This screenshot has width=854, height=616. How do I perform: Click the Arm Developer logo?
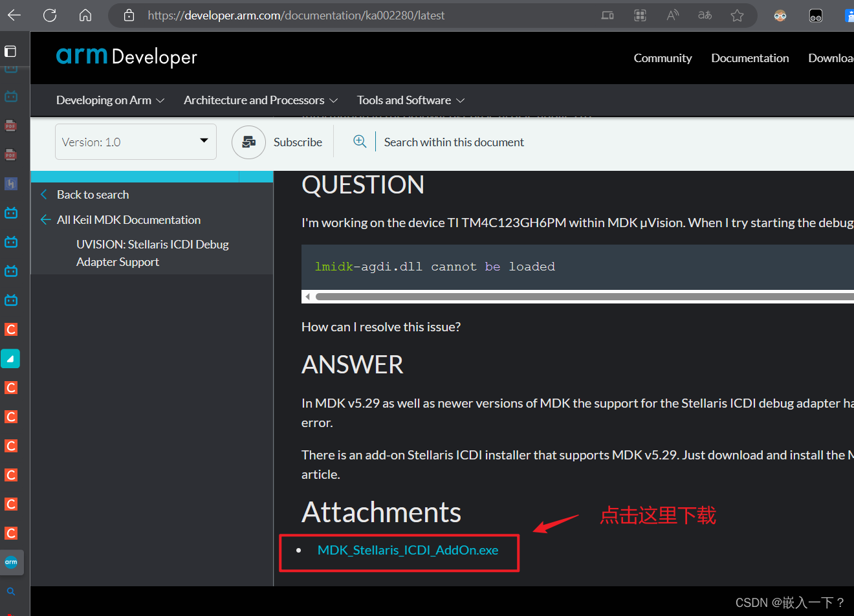[126, 57]
